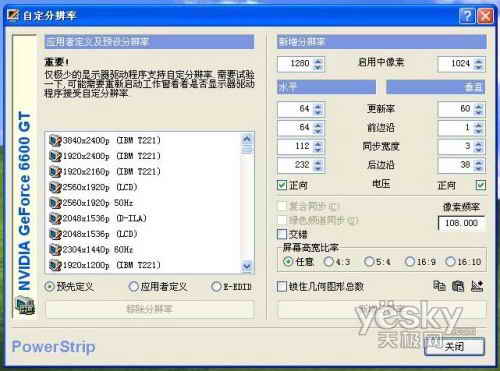Click the monitor icon beside 2560x1920p (LCD)
Image resolution: width=500 pixels, height=371 pixels.
point(55,187)
